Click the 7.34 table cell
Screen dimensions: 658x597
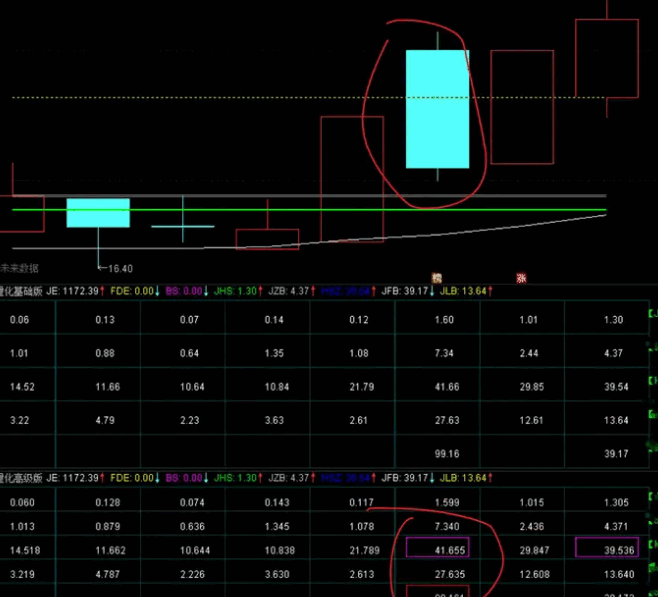(444, 353)
